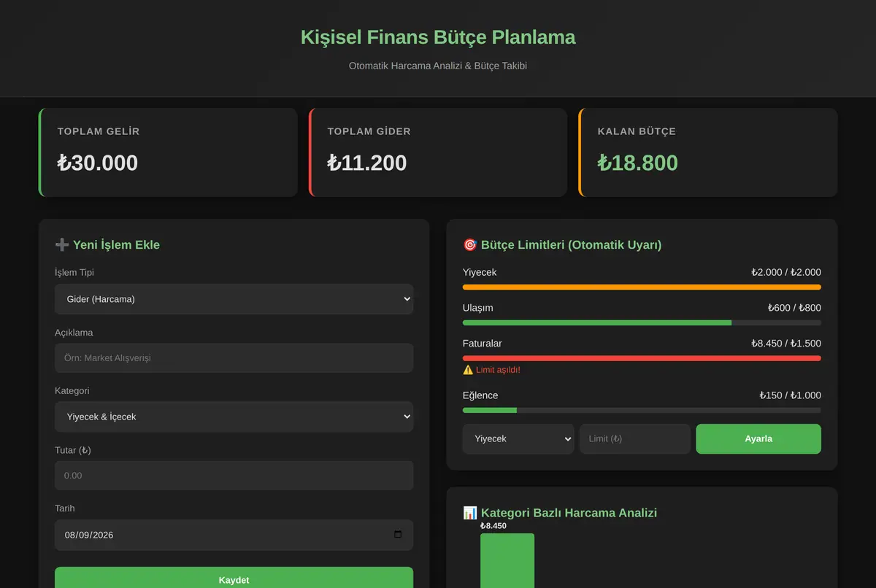Viewport: 876px width, 588px height.
Task: Click the Kaydet button
Action: point(234,579)
